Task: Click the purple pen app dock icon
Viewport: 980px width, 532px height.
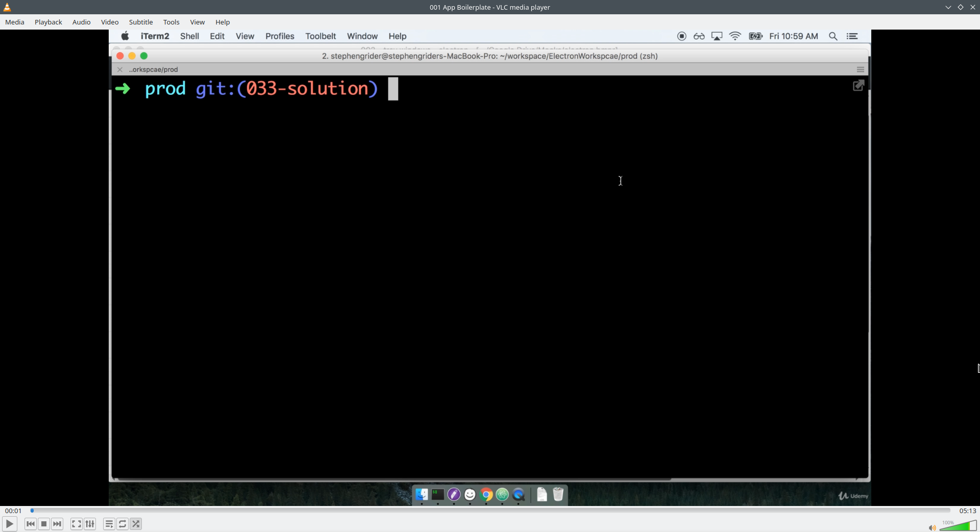Action: tap(454, 494)
